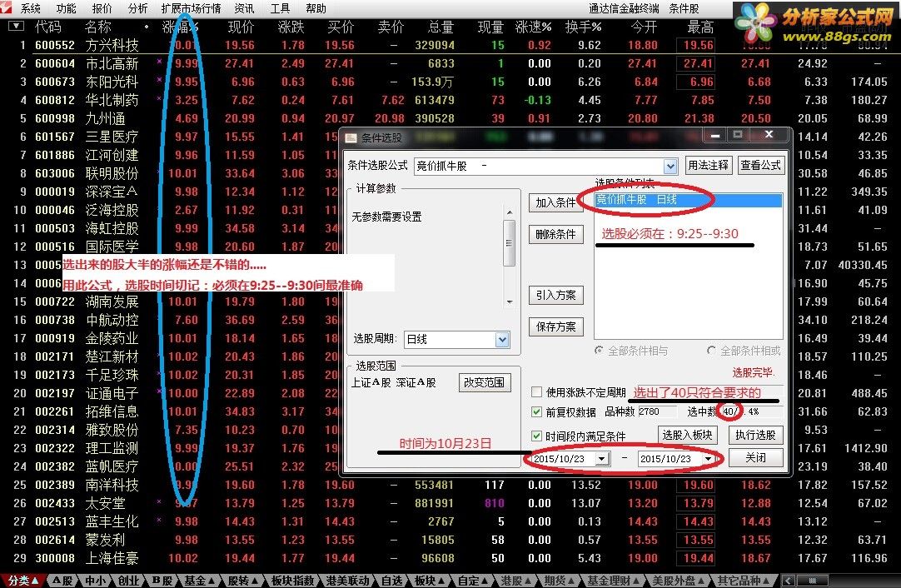Sort by the 换手% column header
Screen dimensions: 901x588
(583, 27)
